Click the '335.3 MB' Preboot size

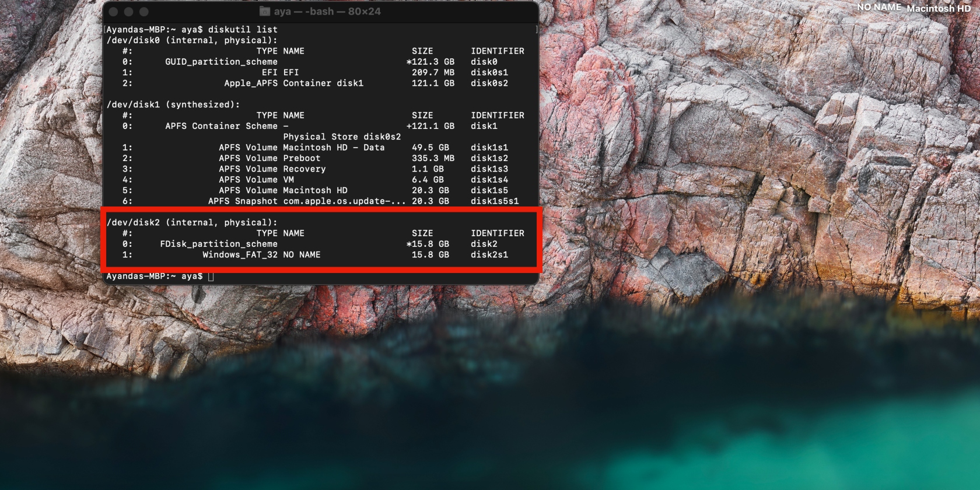[x=433, y=158]
